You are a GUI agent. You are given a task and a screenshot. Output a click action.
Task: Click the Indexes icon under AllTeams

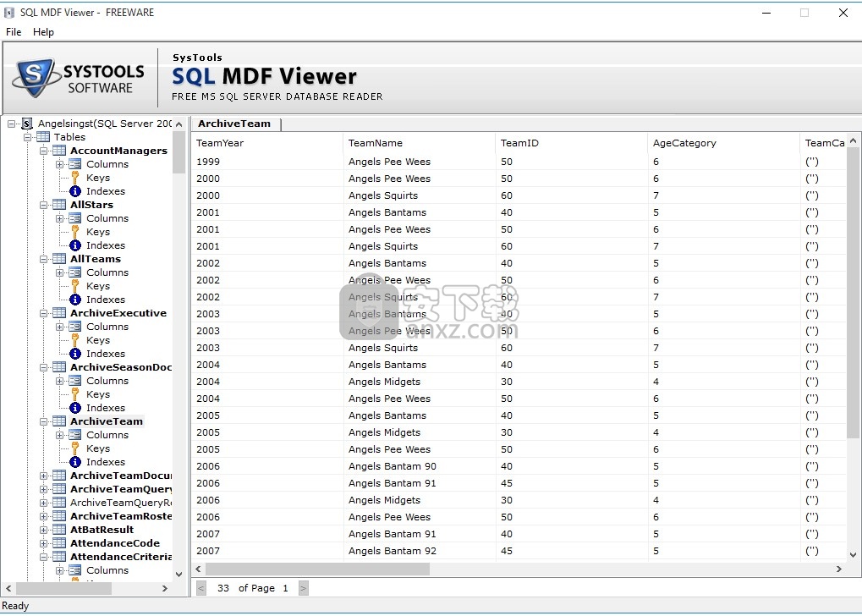click(x=75, y=300)
